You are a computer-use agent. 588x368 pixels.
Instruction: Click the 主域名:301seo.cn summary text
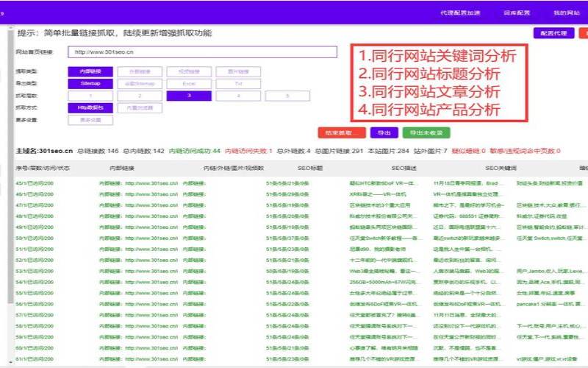(44, 151)
